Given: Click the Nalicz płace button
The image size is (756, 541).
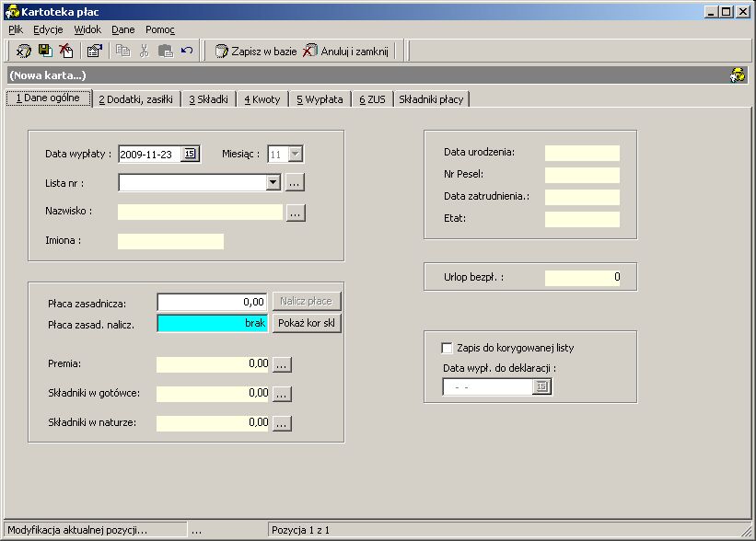Looking at the screenshot, I should click(307, 302).
